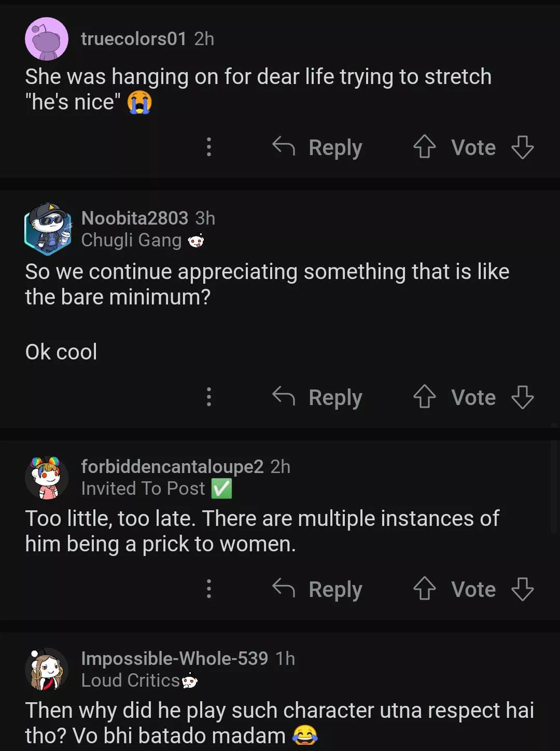Open overflow menu on forbiddencantaloupe2's comment
The image size is (560, 751).
(209, 589)
